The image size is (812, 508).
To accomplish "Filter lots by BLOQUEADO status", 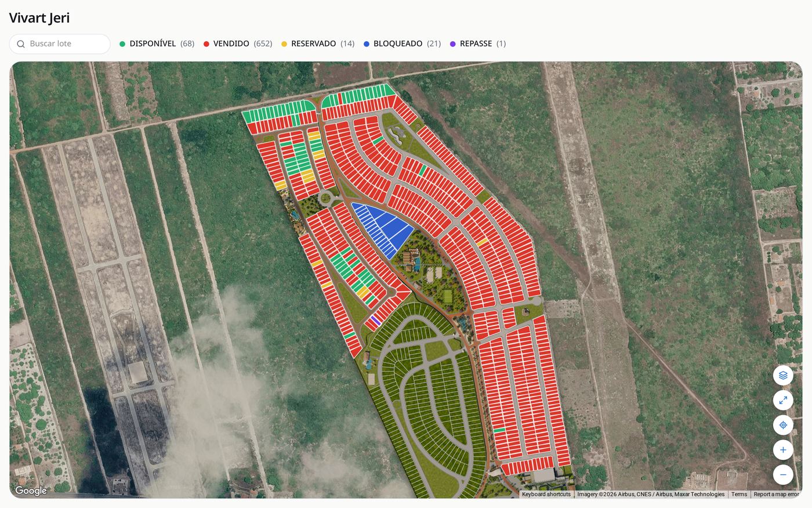I will (x=402, y=44).
